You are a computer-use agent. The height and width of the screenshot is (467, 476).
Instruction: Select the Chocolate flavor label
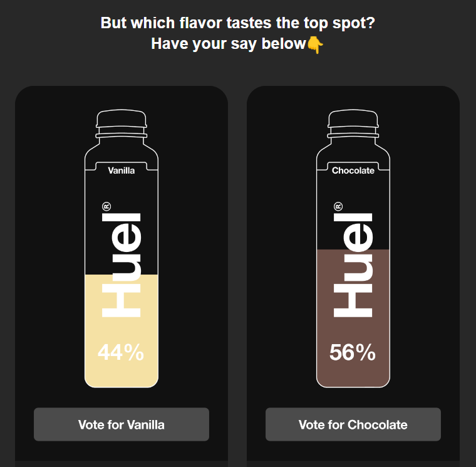(x=353, y=171)
